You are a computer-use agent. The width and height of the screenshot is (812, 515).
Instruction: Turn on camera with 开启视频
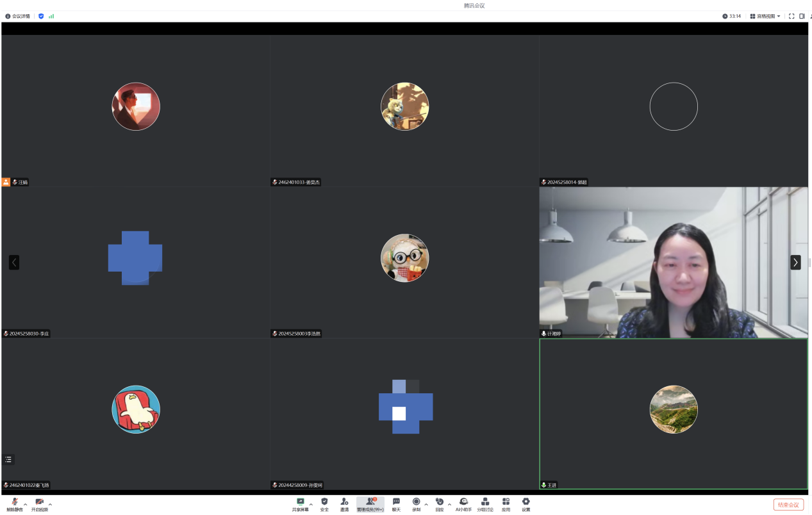coord(39,504)
